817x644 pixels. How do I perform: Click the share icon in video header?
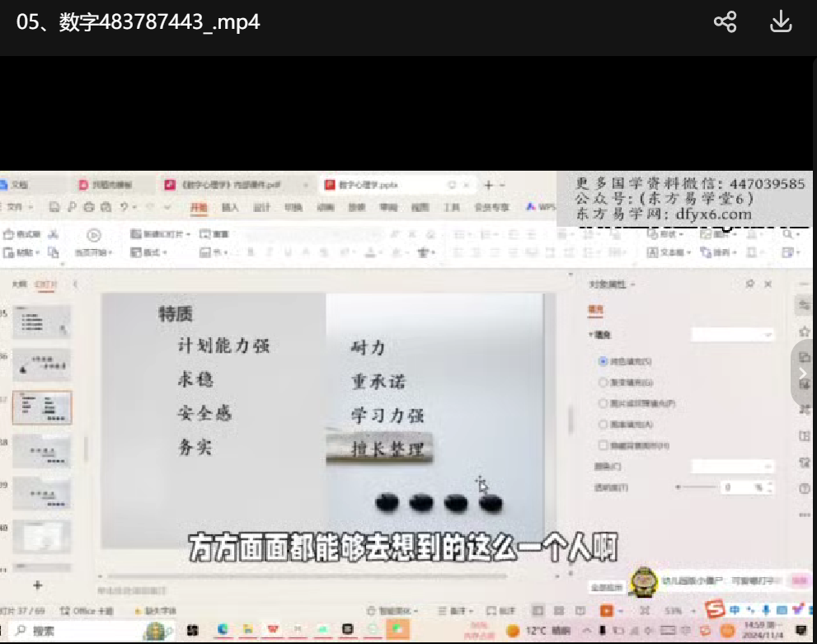coord(725,22)
